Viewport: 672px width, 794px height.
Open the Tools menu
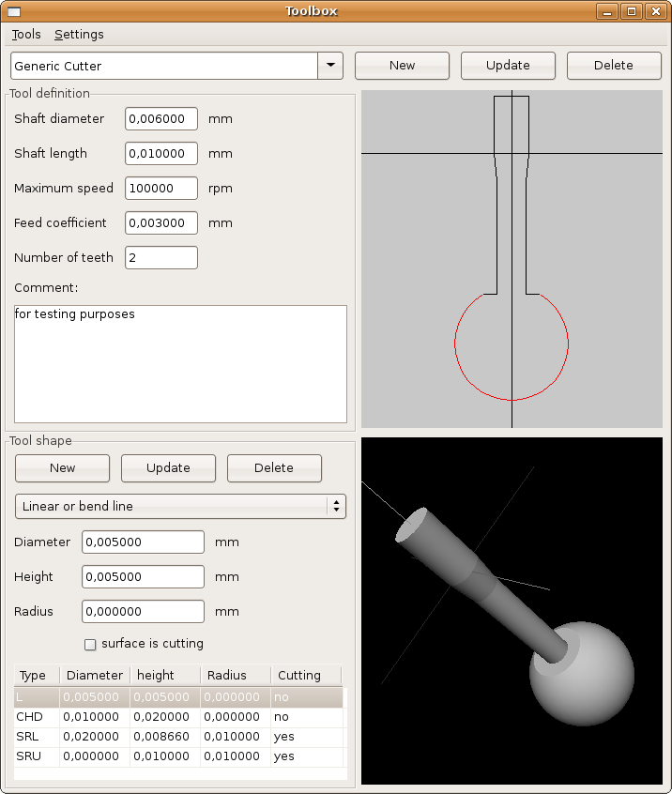click(26, 35)
